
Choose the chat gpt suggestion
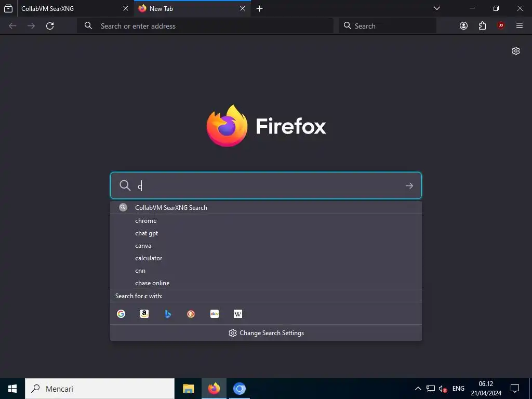click(266, 233)
